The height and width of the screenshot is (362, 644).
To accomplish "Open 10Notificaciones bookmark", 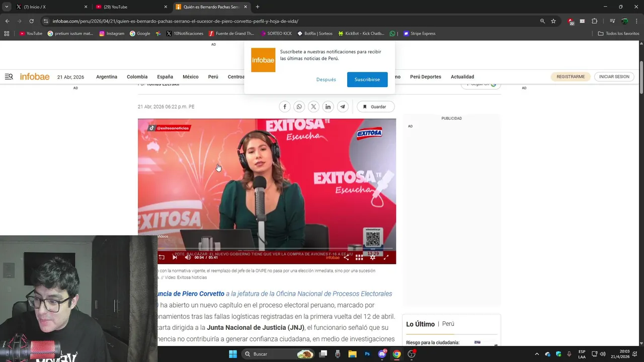I will [185, 33].
